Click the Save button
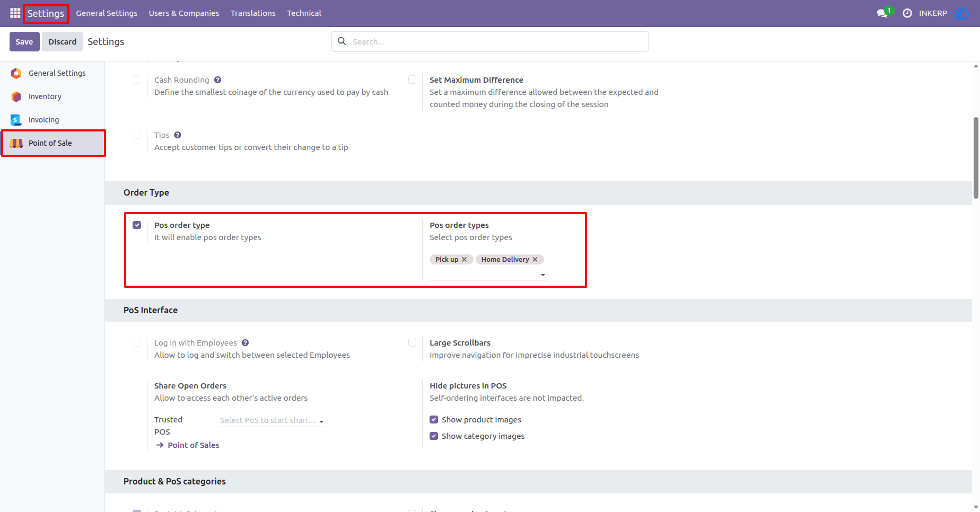The width and height of the screenshot is (980, 512). [x=24, y=42]
